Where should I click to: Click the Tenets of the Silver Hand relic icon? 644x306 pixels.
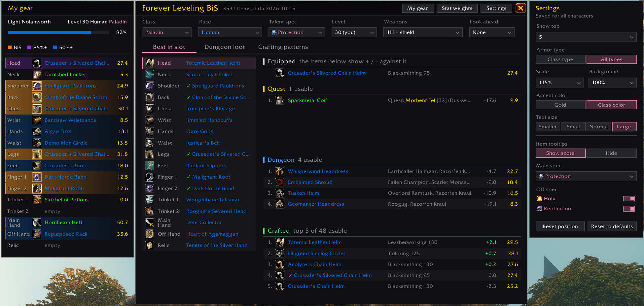[150, 245]
